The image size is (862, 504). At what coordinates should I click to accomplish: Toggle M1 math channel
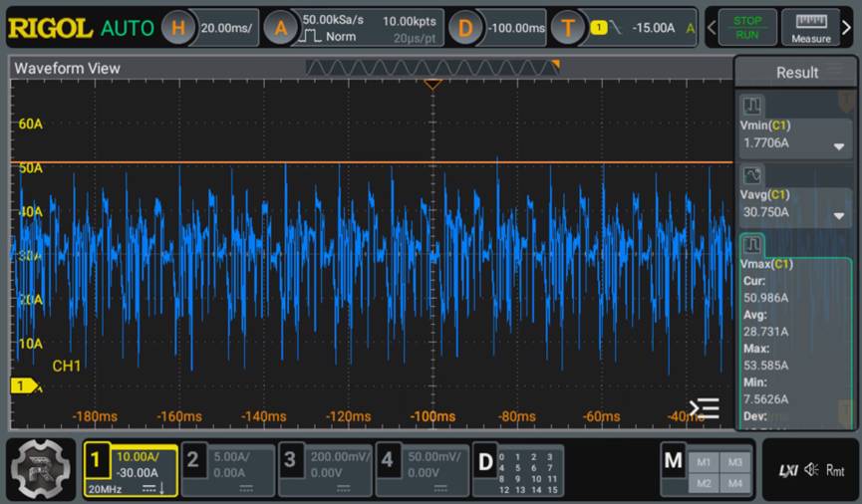[704, 462]
